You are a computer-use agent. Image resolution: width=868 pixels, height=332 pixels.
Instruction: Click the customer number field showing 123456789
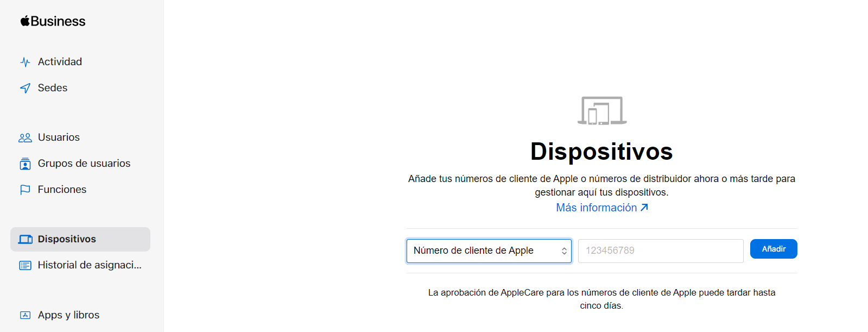pyautogui.click(x=661, y=251)
